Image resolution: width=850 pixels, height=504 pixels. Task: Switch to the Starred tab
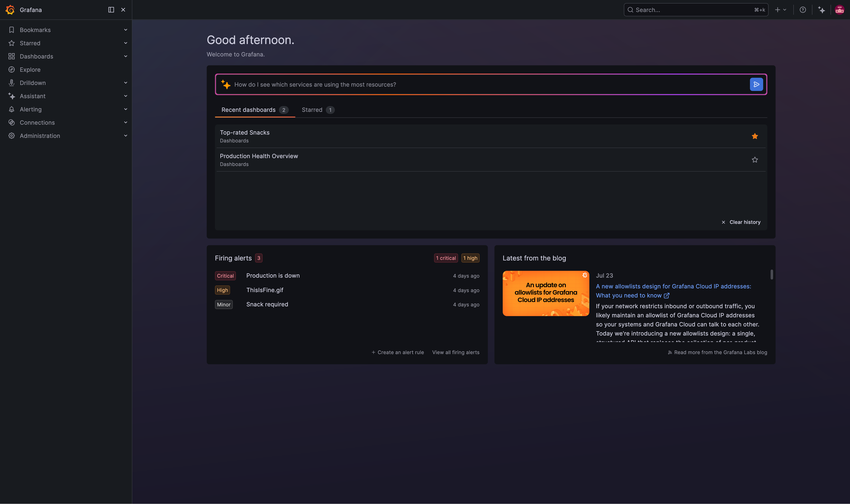click(x=318, y=110)
